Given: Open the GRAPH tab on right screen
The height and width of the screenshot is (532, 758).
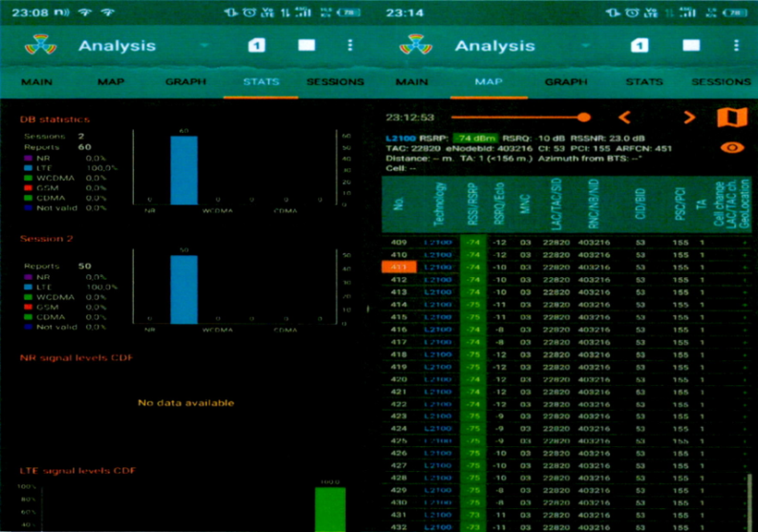Looking at the screenshot, I should click(x=565, y=82).
